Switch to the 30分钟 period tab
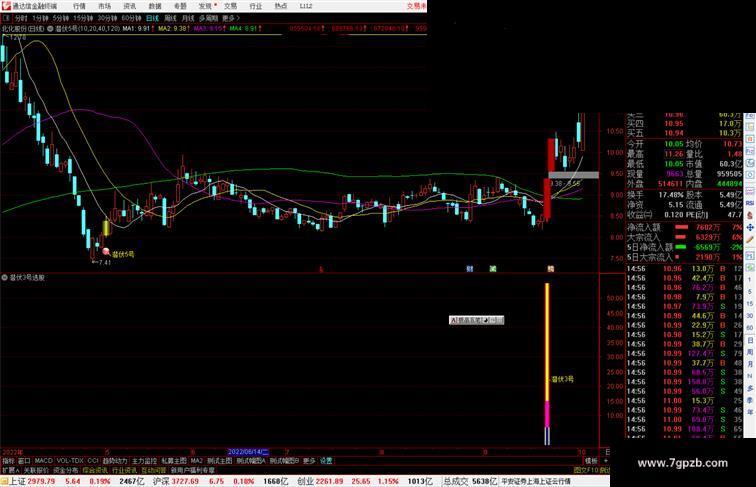The height and width of the screenshot is (487, 756). click(x=107, y=18)
